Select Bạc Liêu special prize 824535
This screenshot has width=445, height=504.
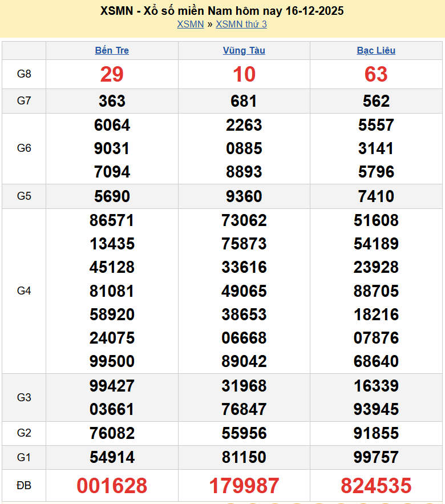click(376, 486)
